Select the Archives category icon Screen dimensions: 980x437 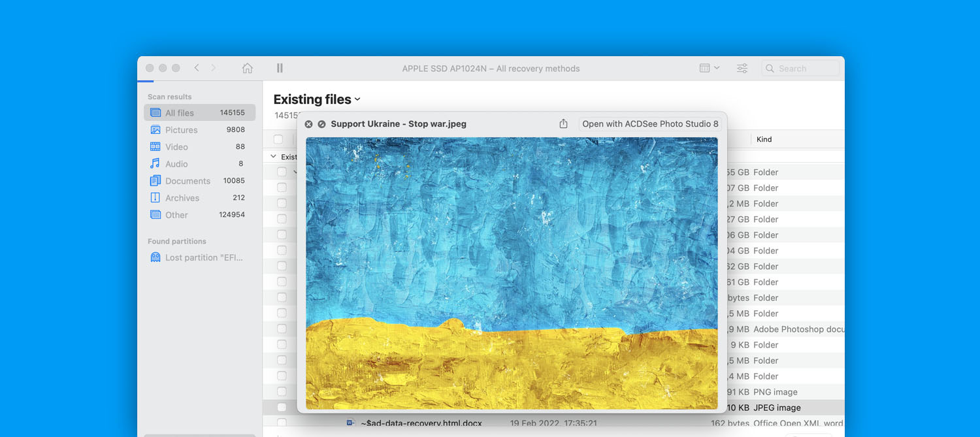click(x=155, y=197)
